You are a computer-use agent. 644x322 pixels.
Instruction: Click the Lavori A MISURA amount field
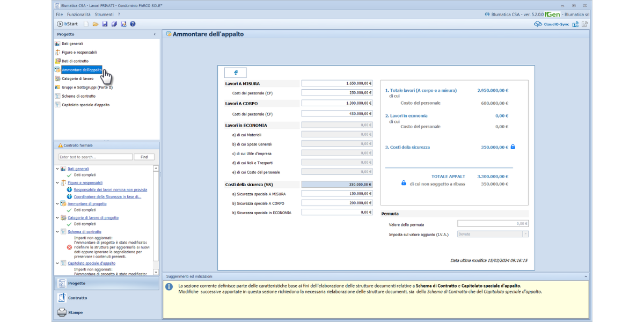click(x=337, y=84)
